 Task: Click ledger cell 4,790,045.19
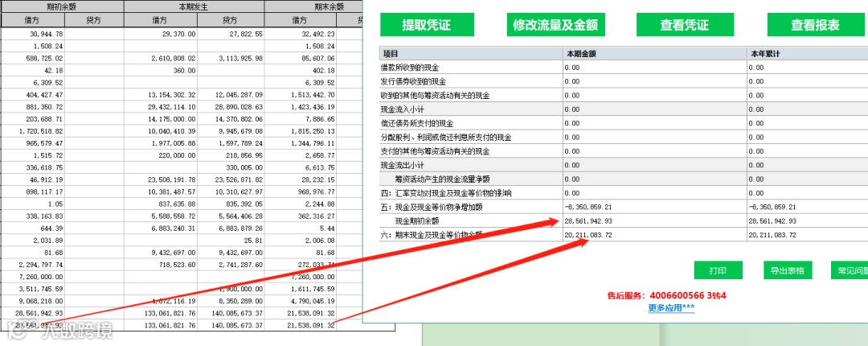[x=313, y=301]
